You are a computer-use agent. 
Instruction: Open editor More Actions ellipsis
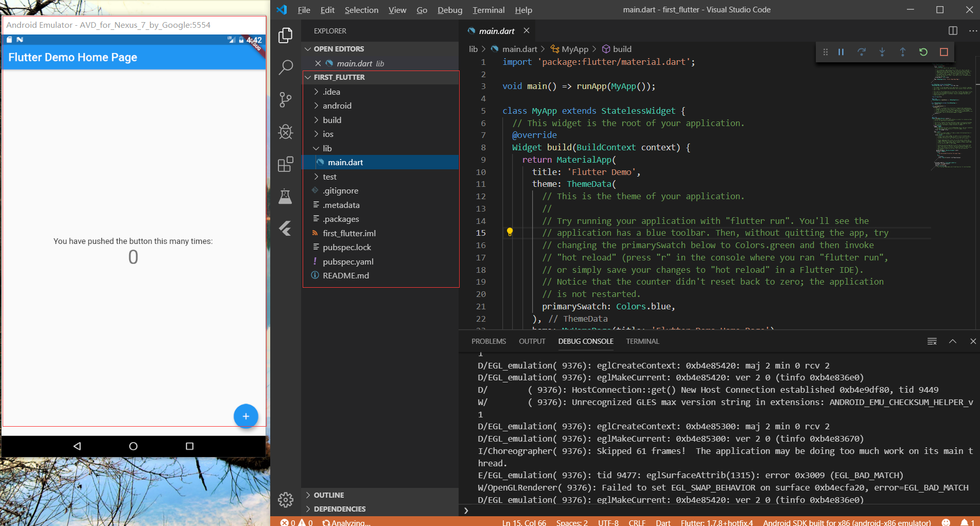(973, 31)
